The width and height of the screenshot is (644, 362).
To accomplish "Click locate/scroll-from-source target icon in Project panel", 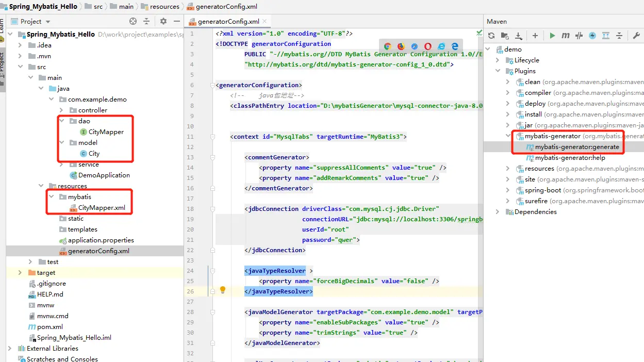I will [x=133, y=21].
